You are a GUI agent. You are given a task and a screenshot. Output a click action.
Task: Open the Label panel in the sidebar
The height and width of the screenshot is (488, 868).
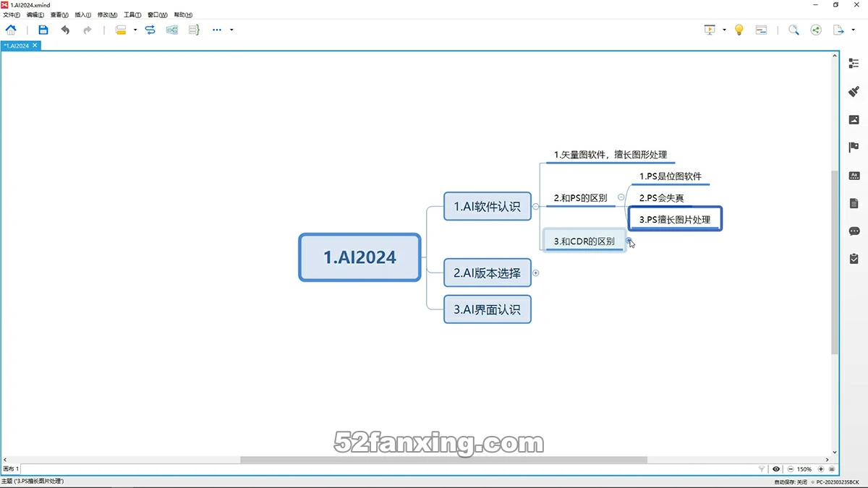point(854,175)
